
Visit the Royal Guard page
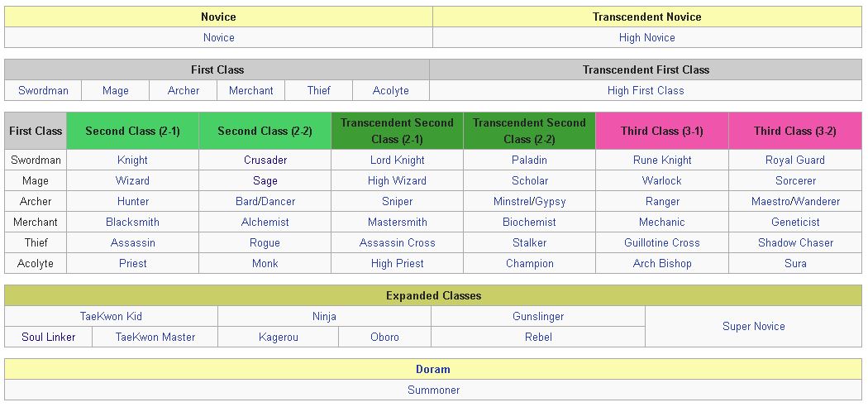coord(794,160)
